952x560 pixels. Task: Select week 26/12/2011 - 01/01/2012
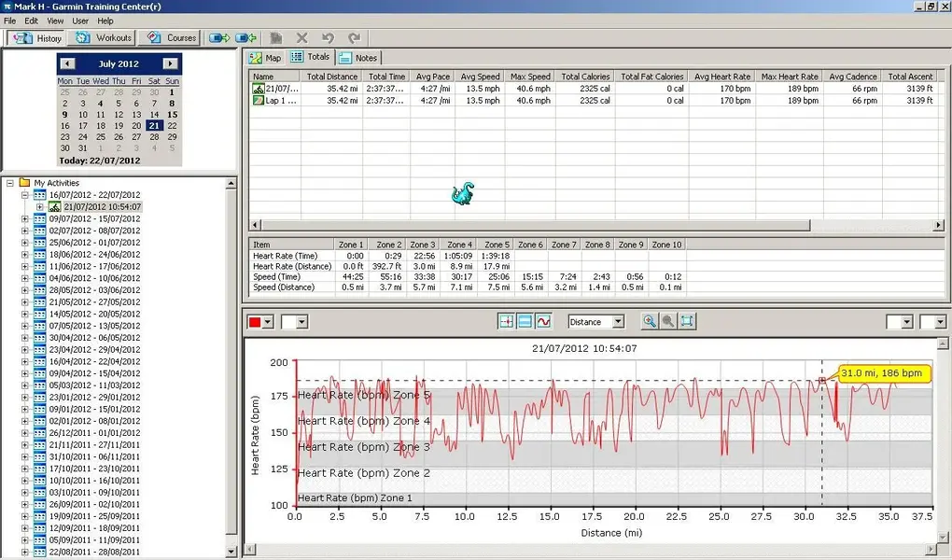click(x=94, y=433)
